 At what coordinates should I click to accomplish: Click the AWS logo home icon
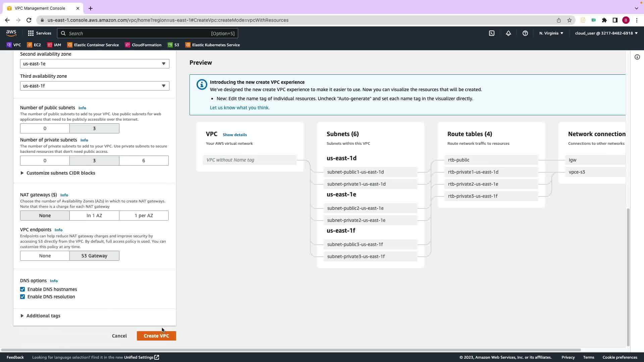tap(11, 33)
